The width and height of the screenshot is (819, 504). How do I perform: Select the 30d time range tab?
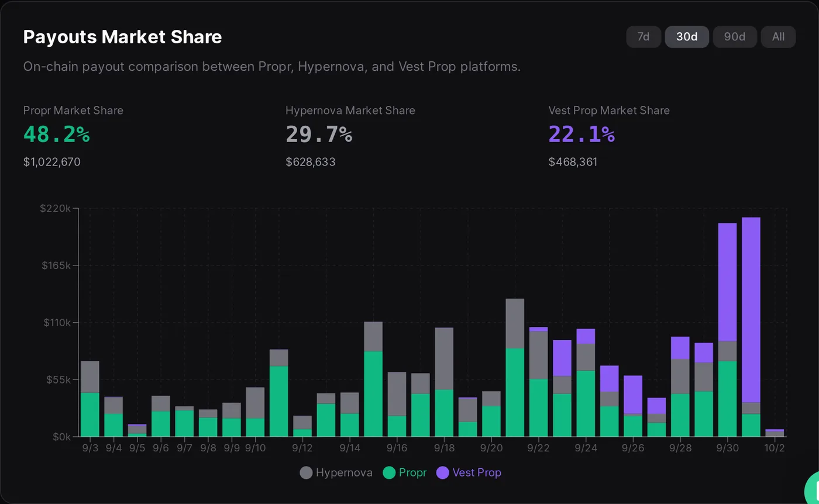(x=687, y=37)
